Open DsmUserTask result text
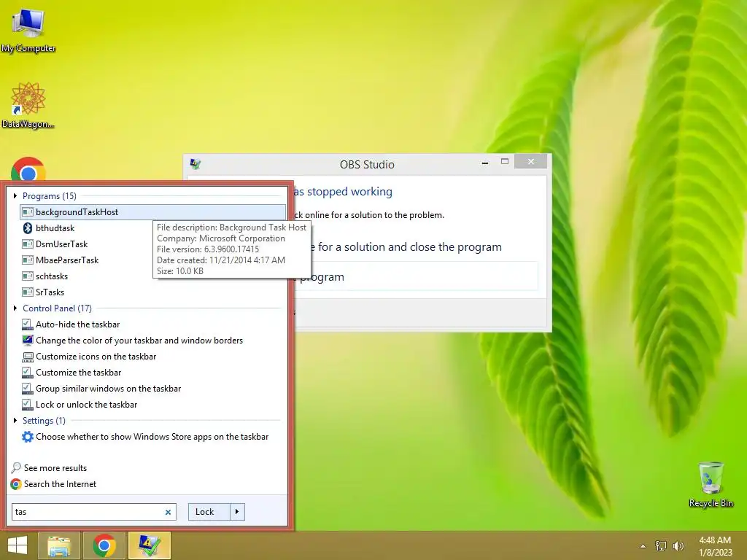Viewport: 747px width, 560px height. 61,244
